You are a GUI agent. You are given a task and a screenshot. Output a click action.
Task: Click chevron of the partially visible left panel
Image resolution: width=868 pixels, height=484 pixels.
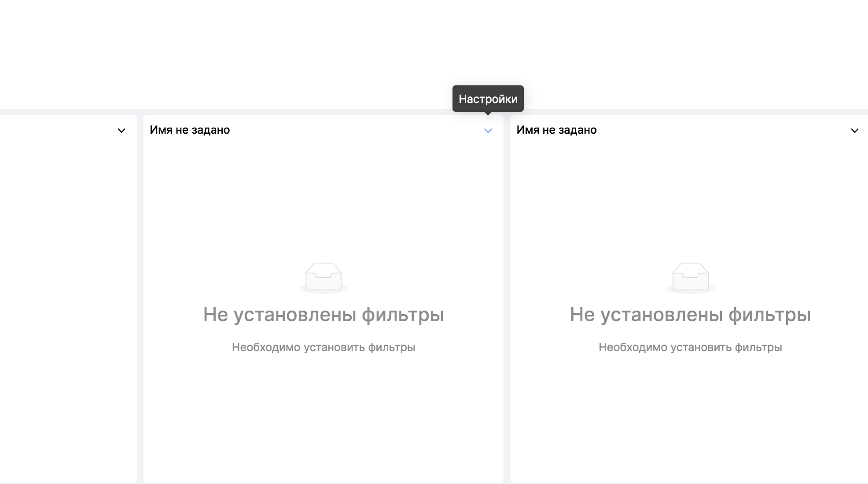pyautogui.click(x=121, y=131)
